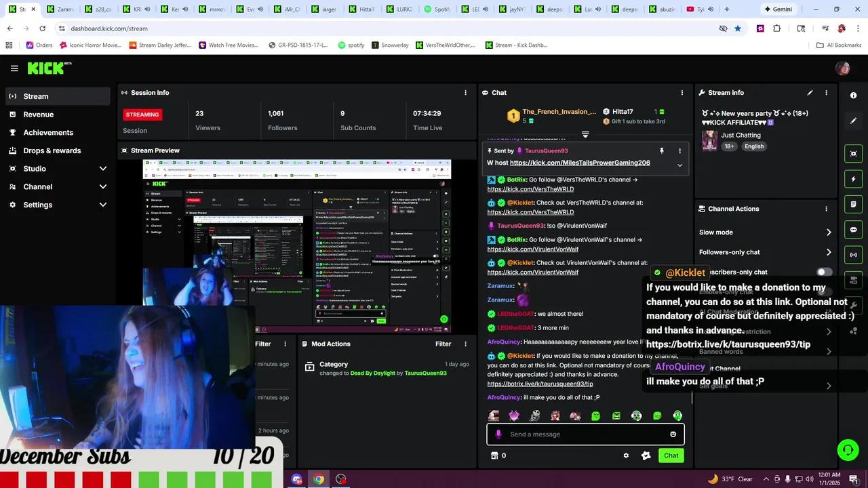Viewport: 868px width, 488px height.
Task: Click The_French_Invasion top gifter entry
Action: click(552, 116)
